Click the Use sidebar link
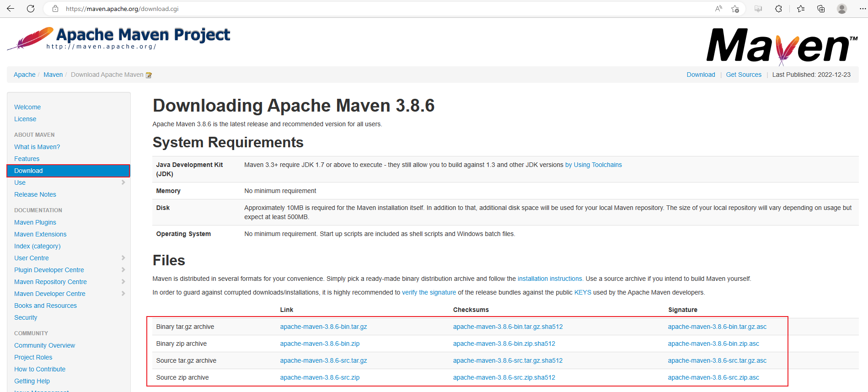 [x=20, y=183]
